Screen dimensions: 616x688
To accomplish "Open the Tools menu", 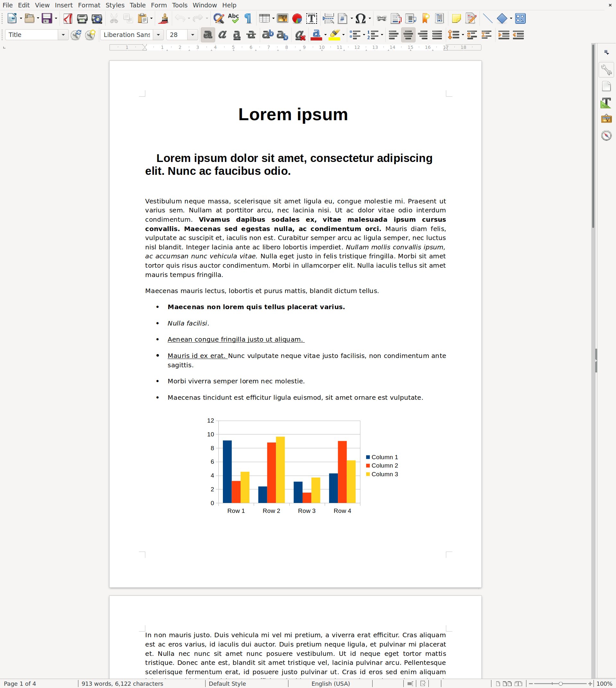I will pyautogui.click(x=180, y=5).
